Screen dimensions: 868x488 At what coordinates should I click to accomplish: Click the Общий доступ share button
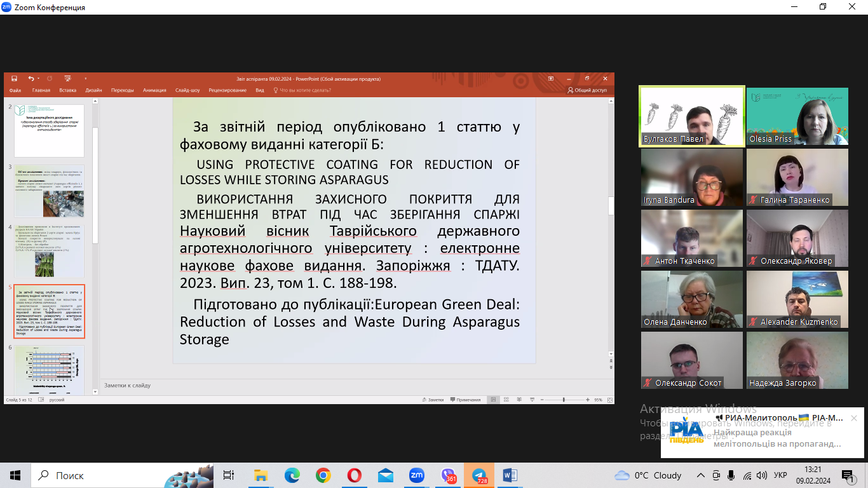(587, 90)
